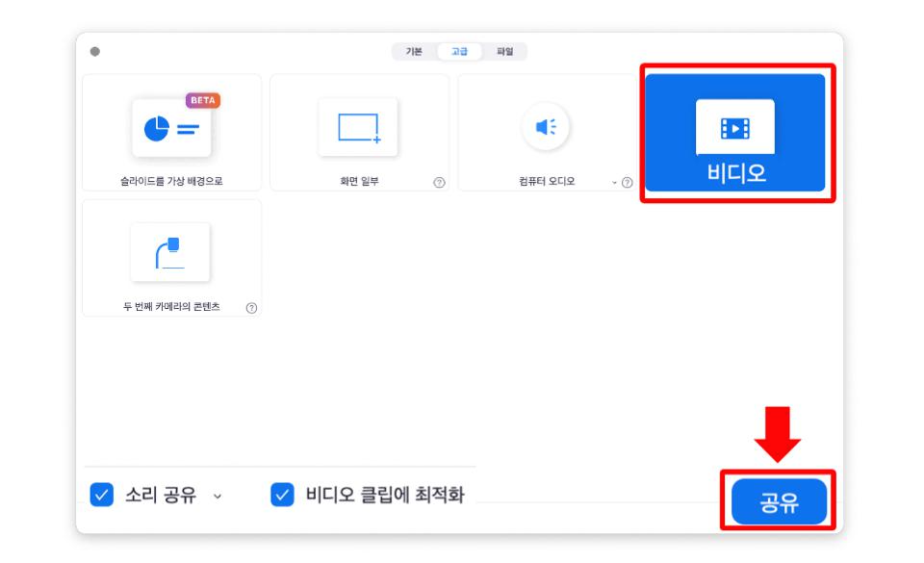924x563 pixels.
Task: Expand the 컴퓨터 오디오 dropdown chevron
Action: pos(614,183)
